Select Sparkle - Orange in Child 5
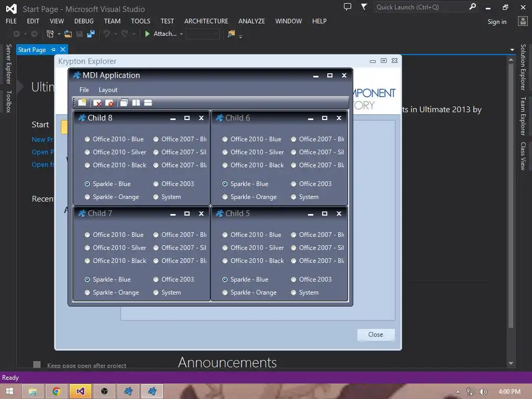532x399 pixels. pyautogui.click(x=250, y=292)
